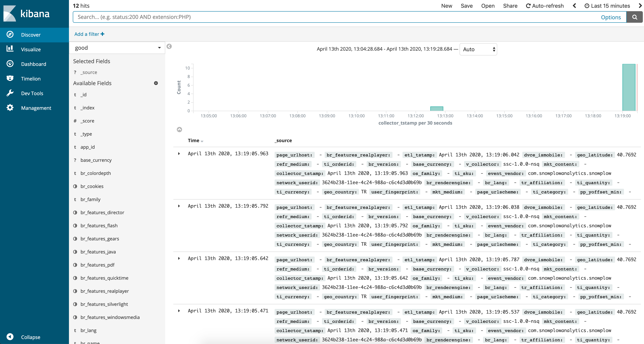Open the Auto interval dropdown

point(478,49)
